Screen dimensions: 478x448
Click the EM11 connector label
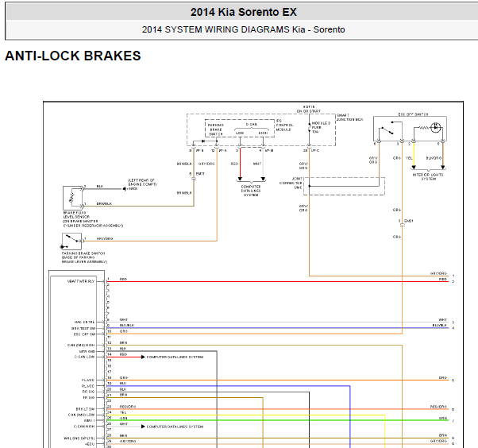tap(200, 174)
